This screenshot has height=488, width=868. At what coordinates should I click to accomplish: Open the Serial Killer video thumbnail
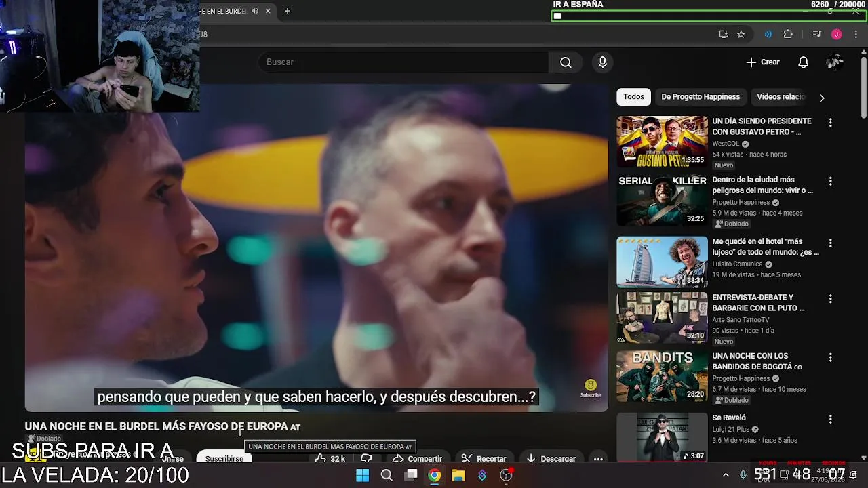point(662,200)
